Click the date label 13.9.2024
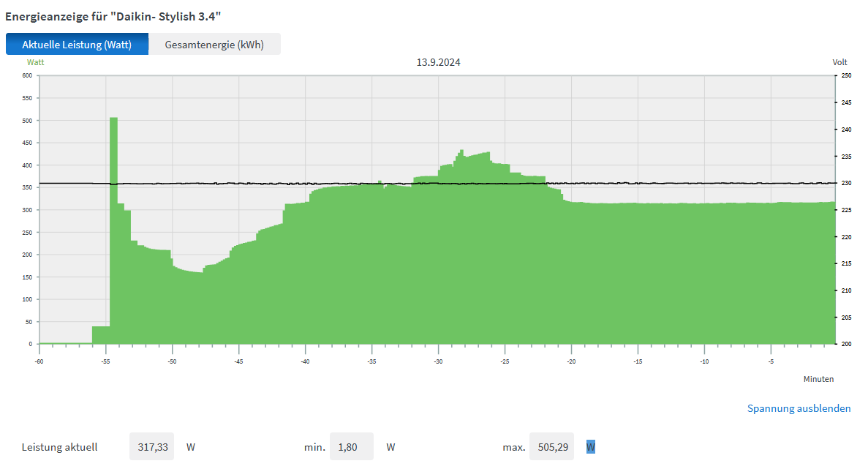 tap(438, 62)
